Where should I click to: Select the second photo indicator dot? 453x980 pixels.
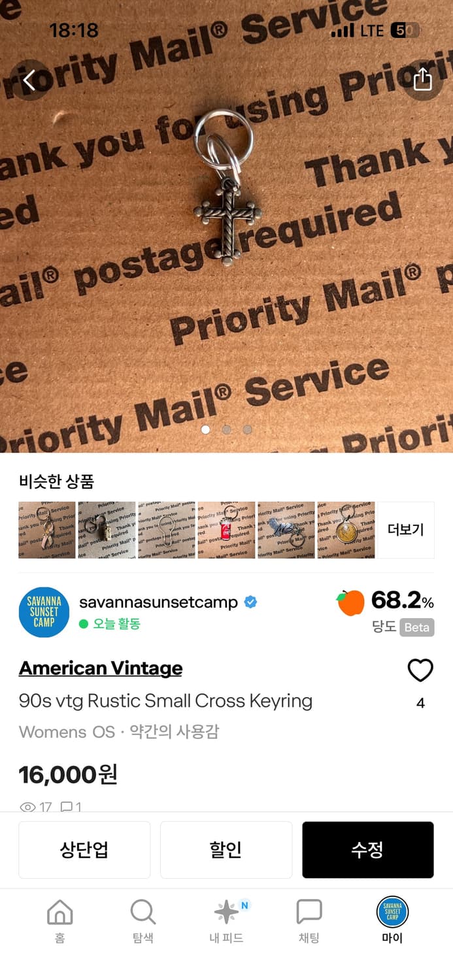[x=227, y=430]
